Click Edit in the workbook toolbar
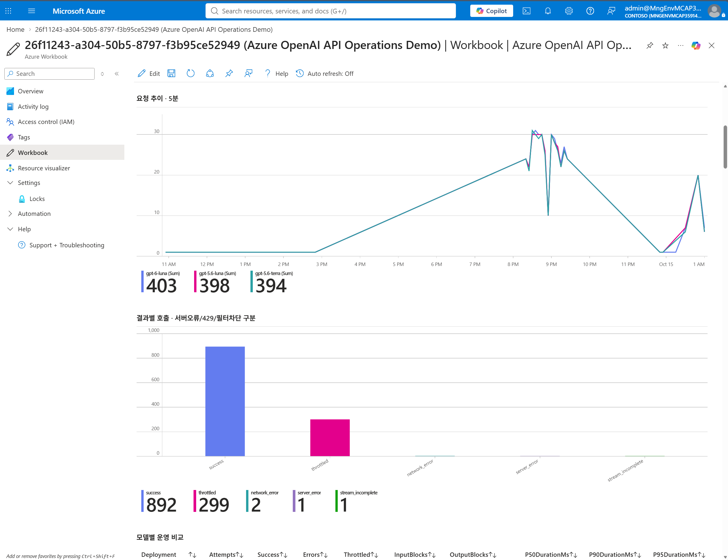Image resolution: width=728 pixels, height=560 pixels. pyautogui.click(x=149, y=73)
